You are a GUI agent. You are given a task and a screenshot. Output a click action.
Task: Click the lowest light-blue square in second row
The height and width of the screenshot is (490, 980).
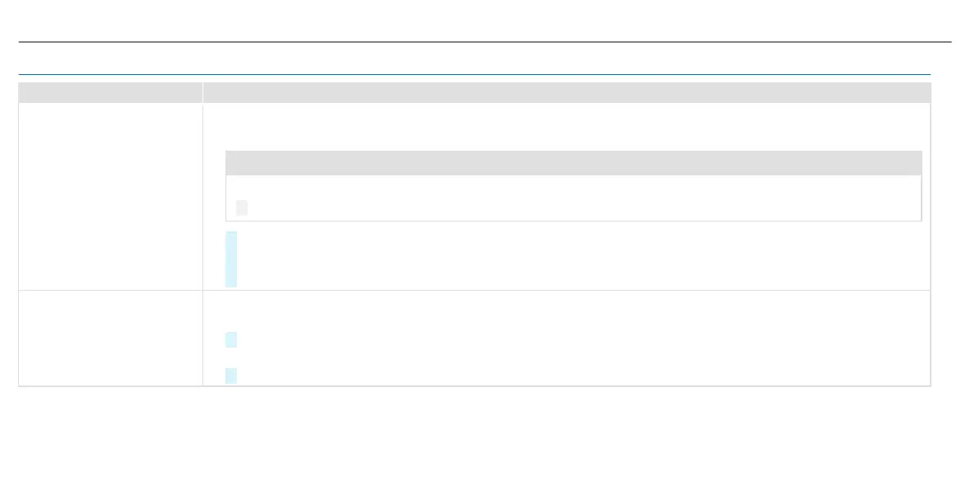click(231, 376)
